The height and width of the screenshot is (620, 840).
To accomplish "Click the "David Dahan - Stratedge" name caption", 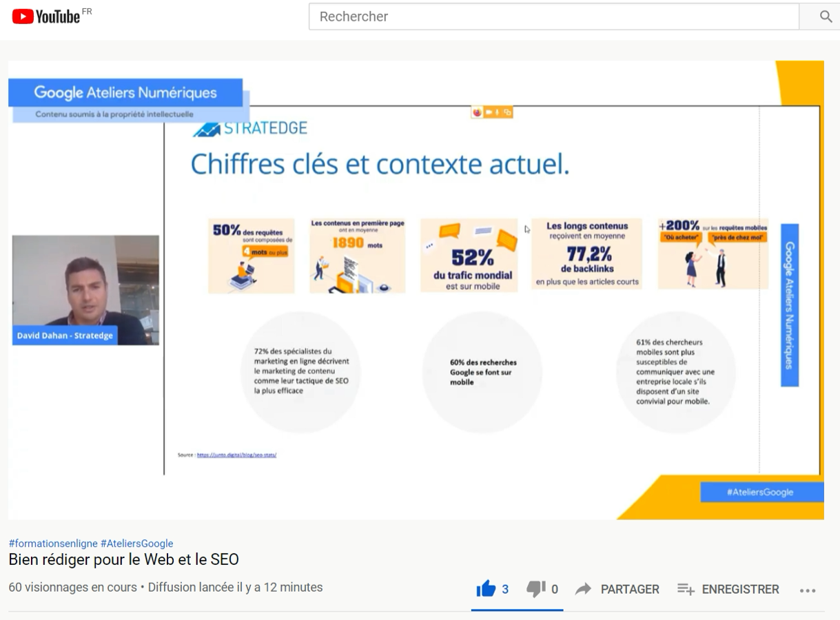I will tap(65, 335).
